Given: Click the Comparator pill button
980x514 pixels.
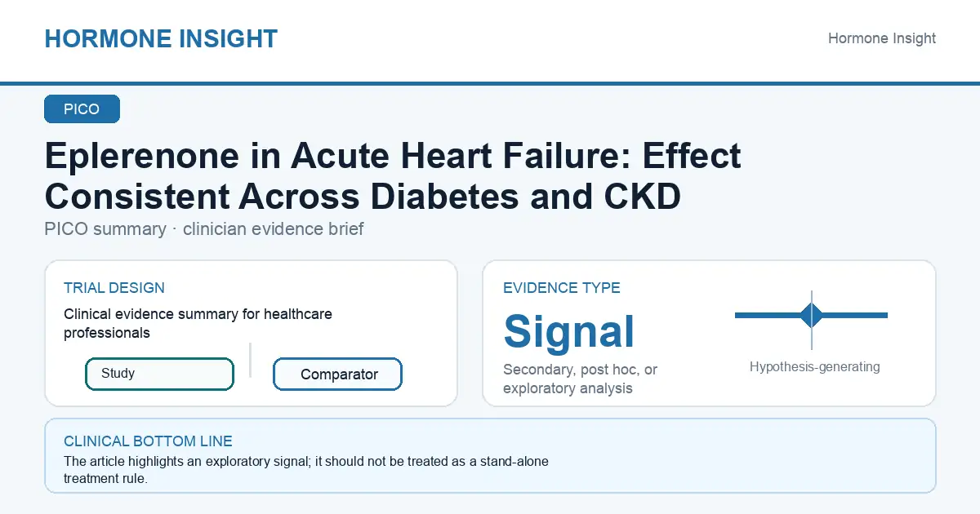Looking at the screenshot, I should tap(337, 374).
